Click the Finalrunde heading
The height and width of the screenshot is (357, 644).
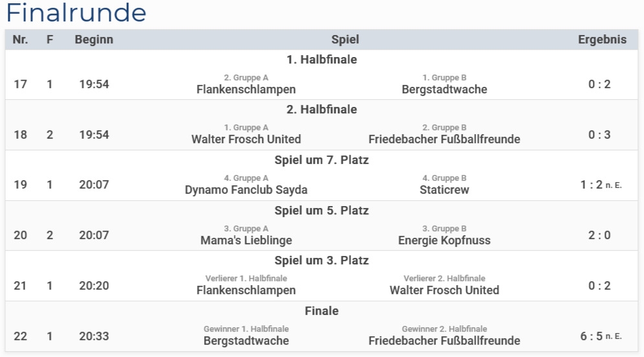(76, 13)
